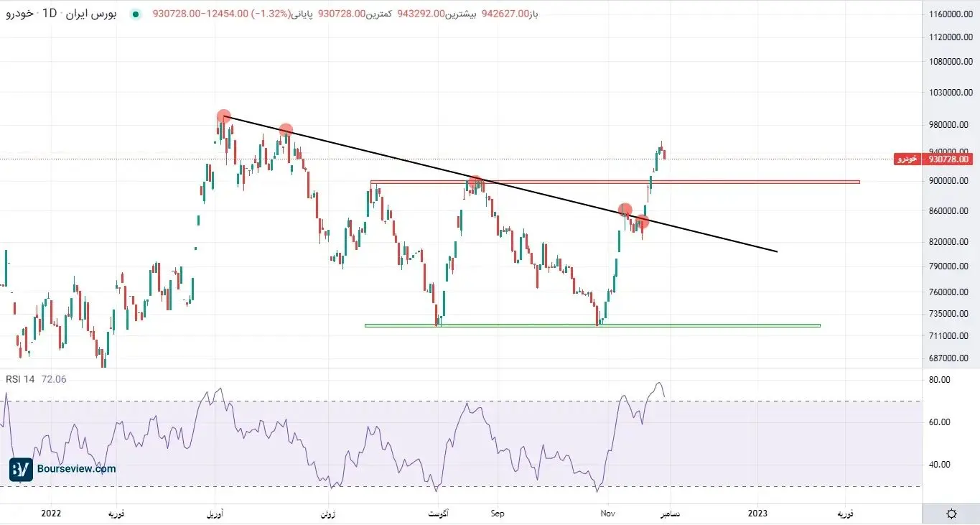Image resolution: width=980 pixels, height=525 pixels.
Task: Click the بیشترین high value 943292.00
Action: pos(420,14)
